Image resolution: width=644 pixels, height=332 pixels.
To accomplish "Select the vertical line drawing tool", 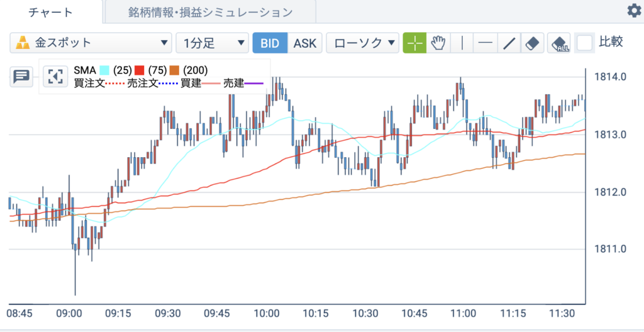I will [462, 43].
